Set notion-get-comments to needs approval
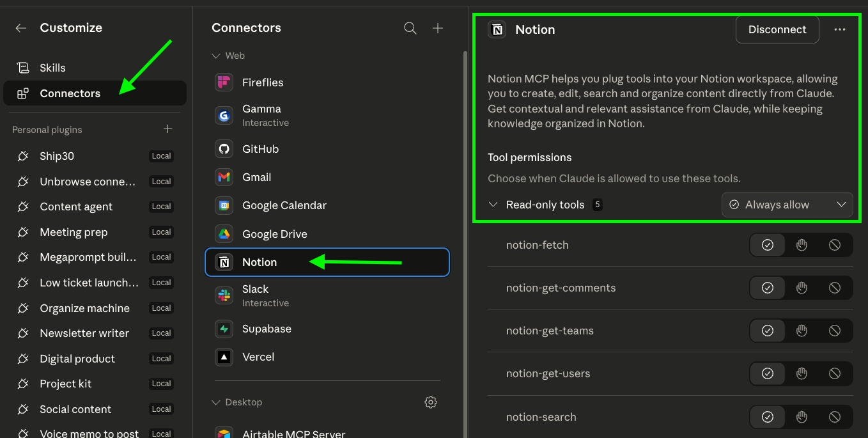This screenshot has width=868, height=438. coord(802,288)
